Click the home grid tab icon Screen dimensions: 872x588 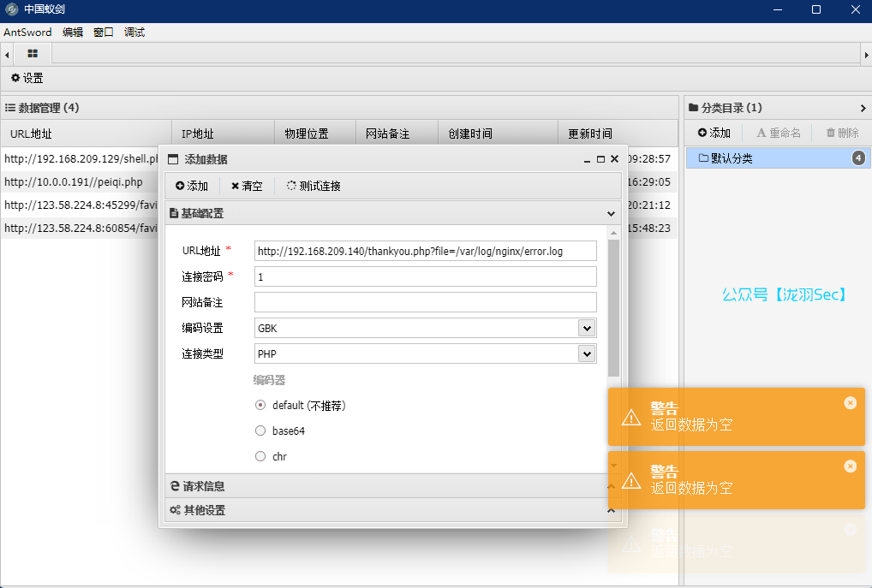(x=33, y=53)
